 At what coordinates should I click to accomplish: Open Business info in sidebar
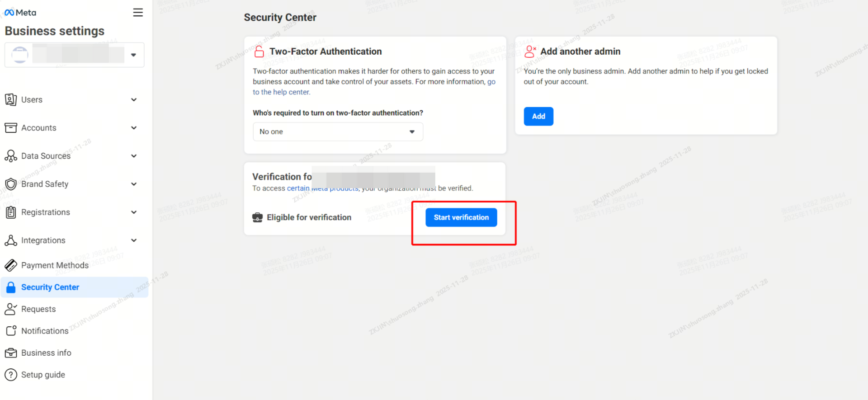click(x=46, y=353)
